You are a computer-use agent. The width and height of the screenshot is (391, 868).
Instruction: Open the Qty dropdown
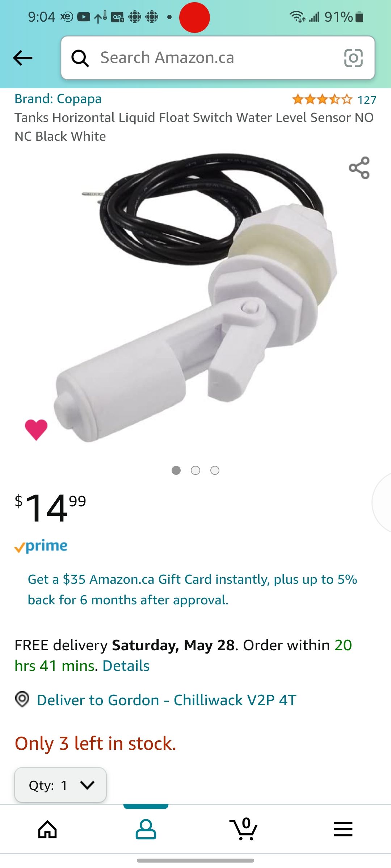click(60, 785)
